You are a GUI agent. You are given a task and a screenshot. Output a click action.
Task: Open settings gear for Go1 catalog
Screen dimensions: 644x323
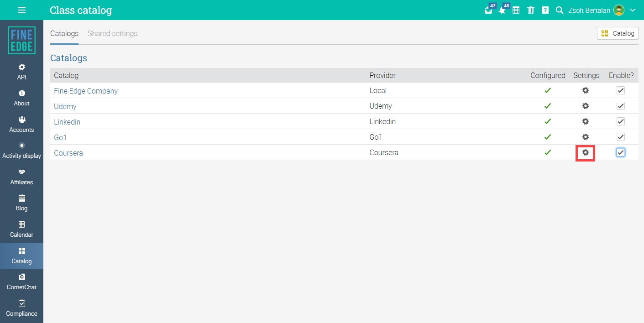(x=586, y=137)
